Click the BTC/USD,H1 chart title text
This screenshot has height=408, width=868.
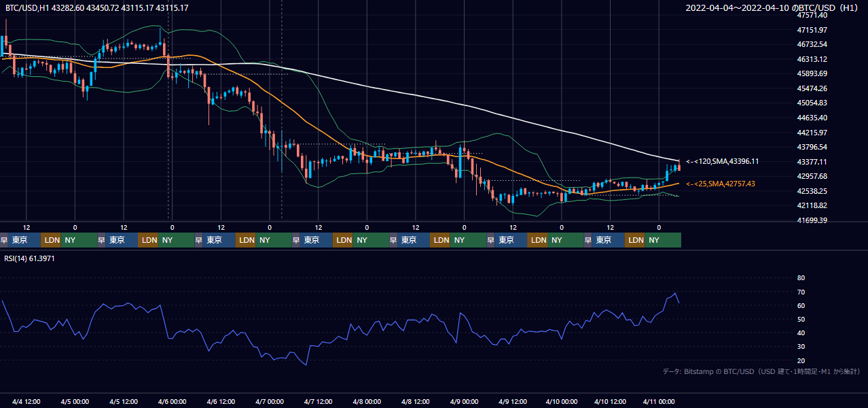pyautogui.click(x=97, y=7)
